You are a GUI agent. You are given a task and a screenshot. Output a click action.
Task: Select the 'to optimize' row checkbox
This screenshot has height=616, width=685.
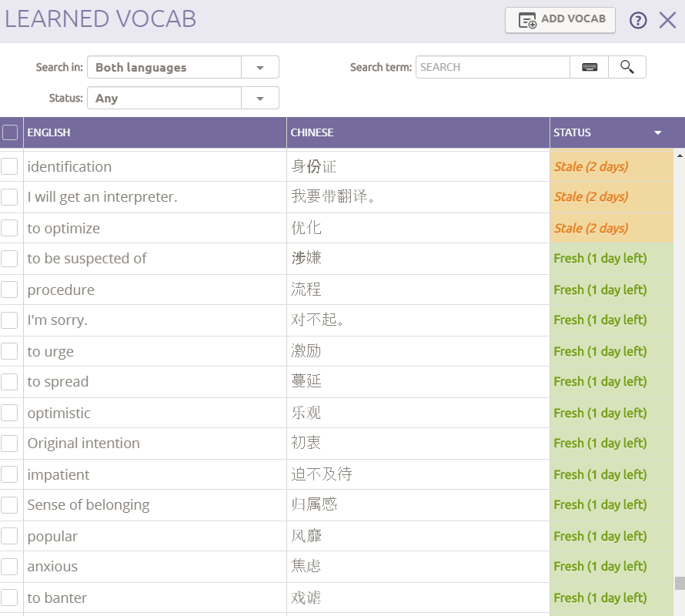[9, 228]
